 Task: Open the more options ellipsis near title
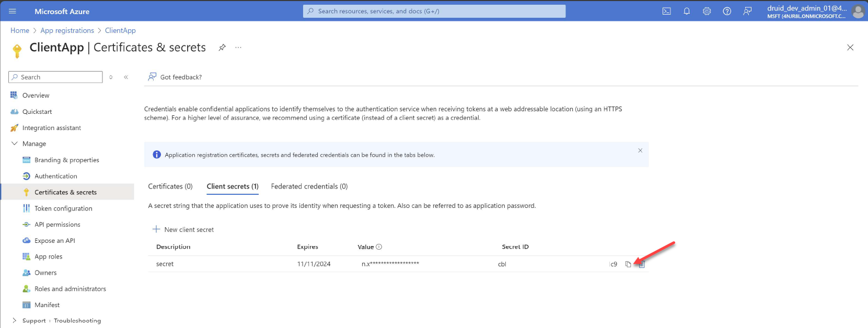pyautogui.click(x=238, y=48)
